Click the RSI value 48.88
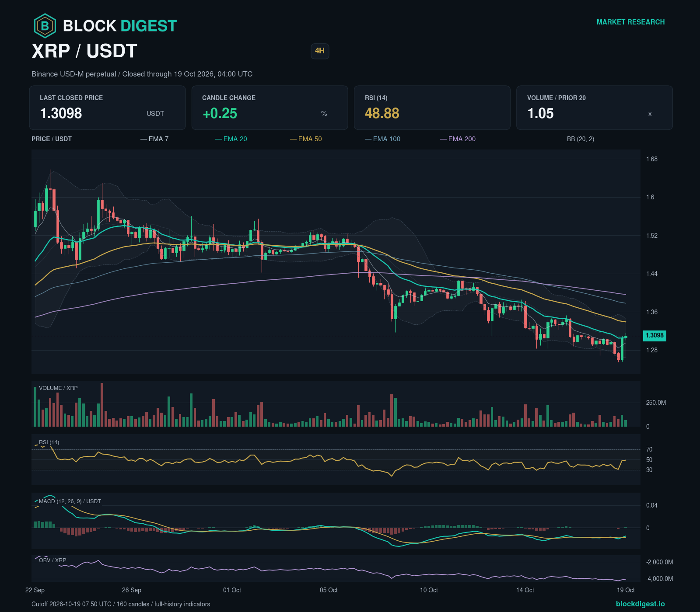The image size is (700, 612). click(x=382, y=113)
